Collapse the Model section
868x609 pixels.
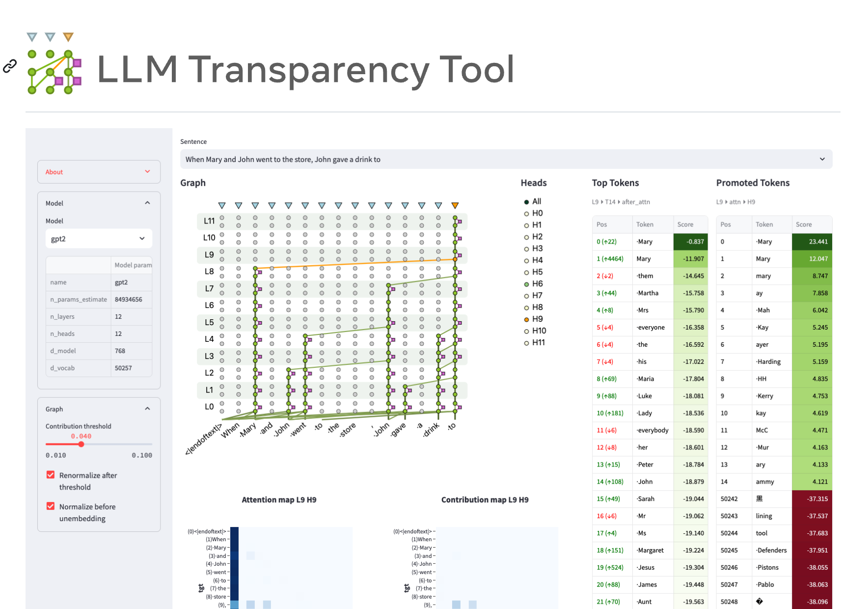click(99, 203)
